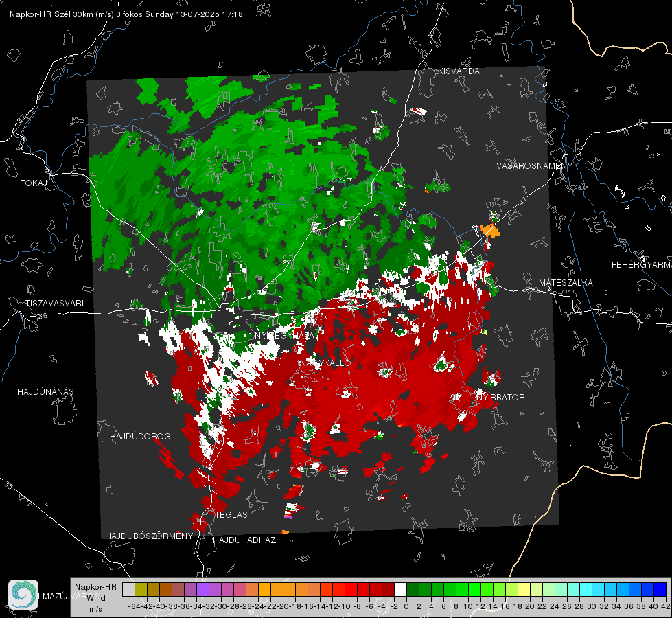Click the TISZAVASVÁRI town label
Screen dimensions: 672x618
(55, 304)
